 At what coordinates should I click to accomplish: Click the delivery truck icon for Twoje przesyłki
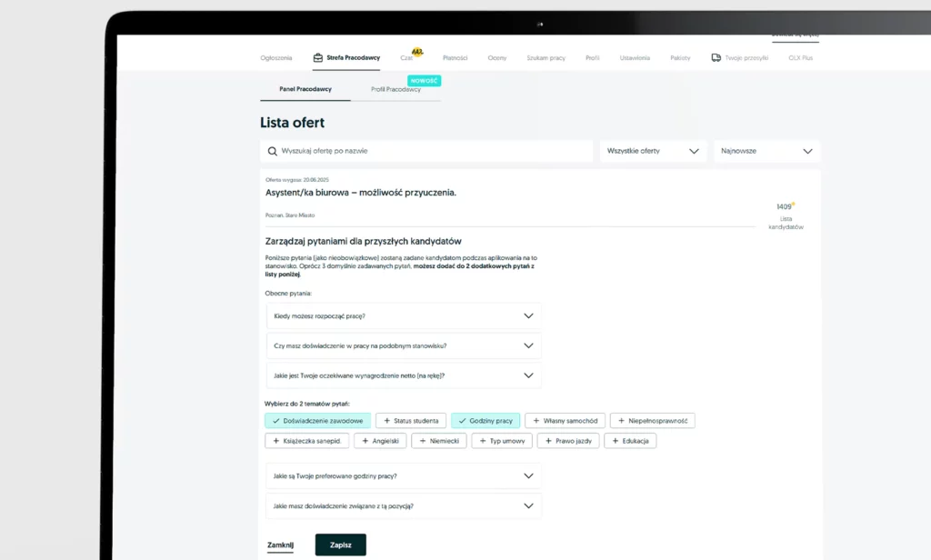[x=716, y=57]
